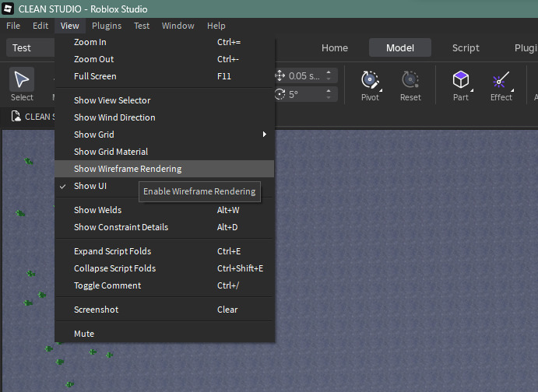Select the arrow Select tool
The width and height of the screenshot is (538, 392).
(22, 80)
